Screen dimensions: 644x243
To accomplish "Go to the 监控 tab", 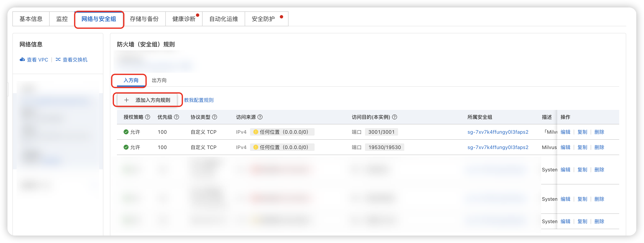I will pos(62,19).
